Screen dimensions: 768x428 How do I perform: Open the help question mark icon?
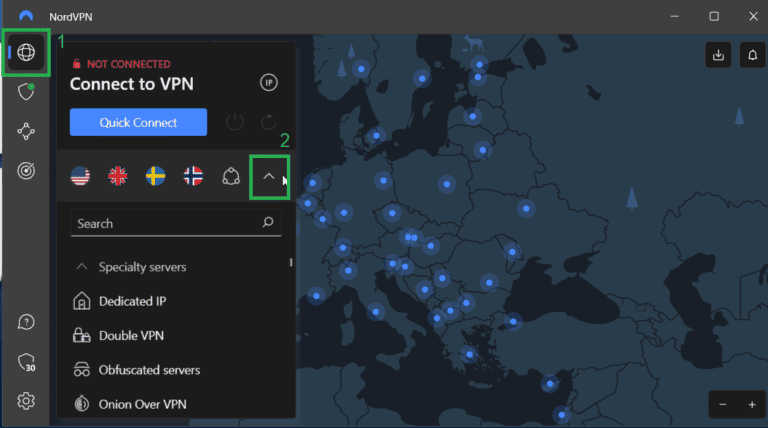(x=27, y=322)
